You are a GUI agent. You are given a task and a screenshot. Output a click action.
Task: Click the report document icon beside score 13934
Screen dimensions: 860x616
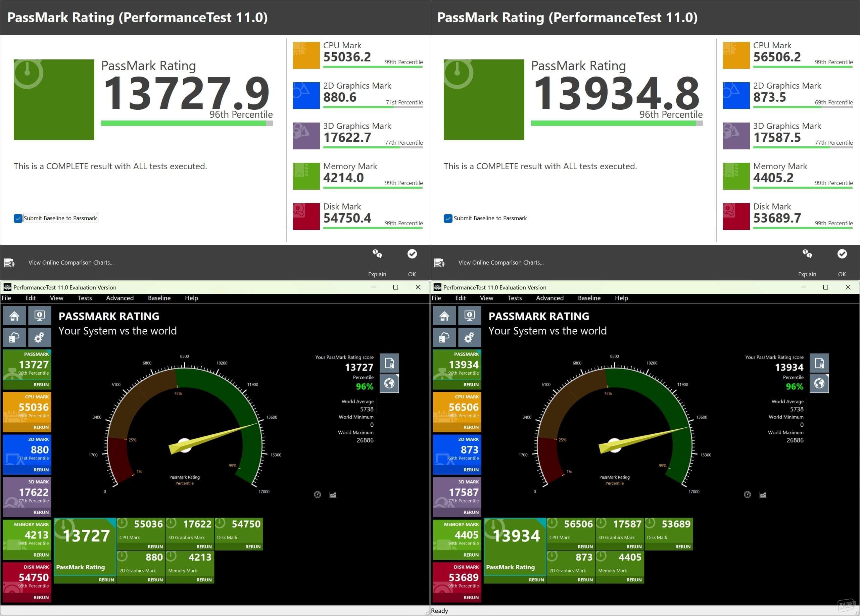click(819, 363)
